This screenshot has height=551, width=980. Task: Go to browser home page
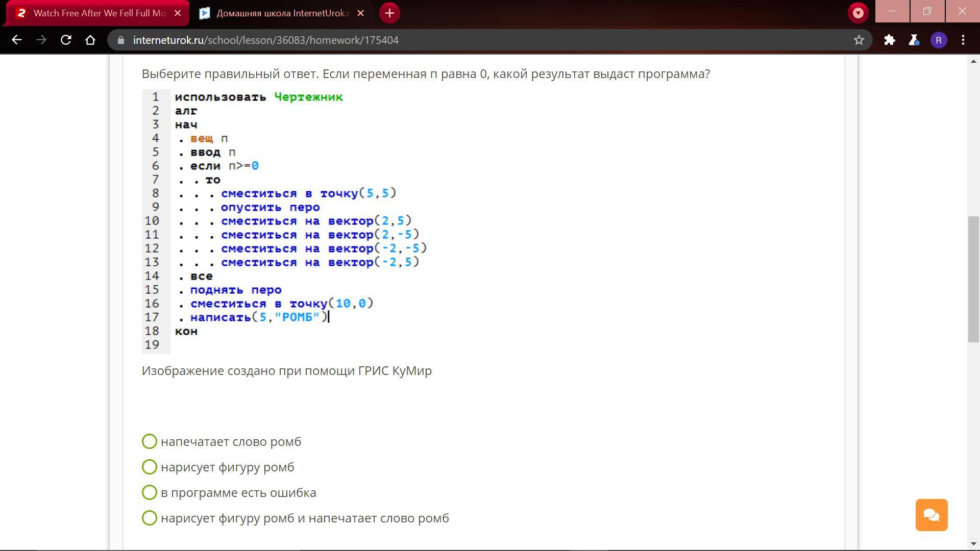coord(90,40)
